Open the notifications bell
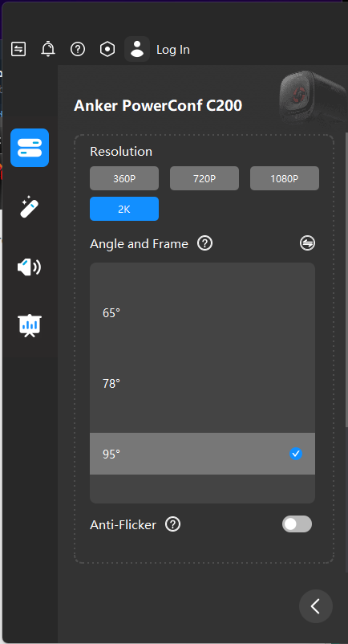Viewport: 348px width, 644px height. tap(48, 49)
